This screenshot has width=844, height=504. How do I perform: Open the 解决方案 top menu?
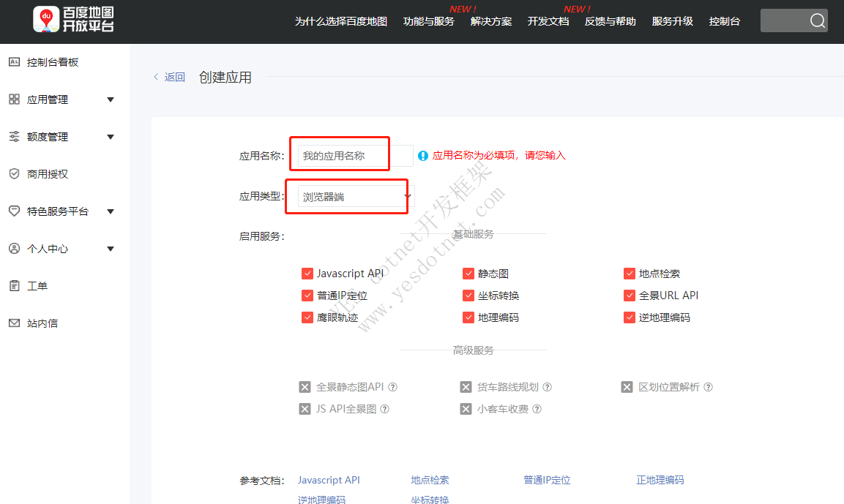coord(491,21)
